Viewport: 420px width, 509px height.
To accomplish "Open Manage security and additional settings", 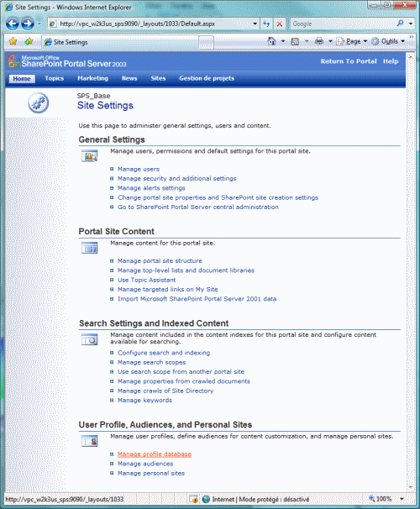I will (x=177, y=179).
